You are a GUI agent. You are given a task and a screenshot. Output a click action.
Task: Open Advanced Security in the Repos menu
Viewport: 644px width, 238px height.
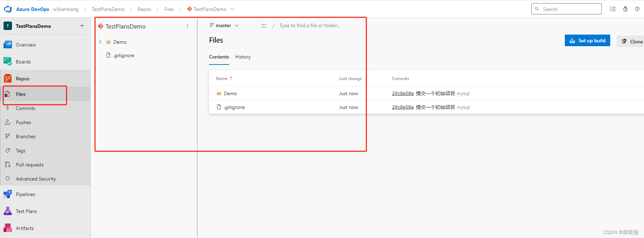click(36, 179)
